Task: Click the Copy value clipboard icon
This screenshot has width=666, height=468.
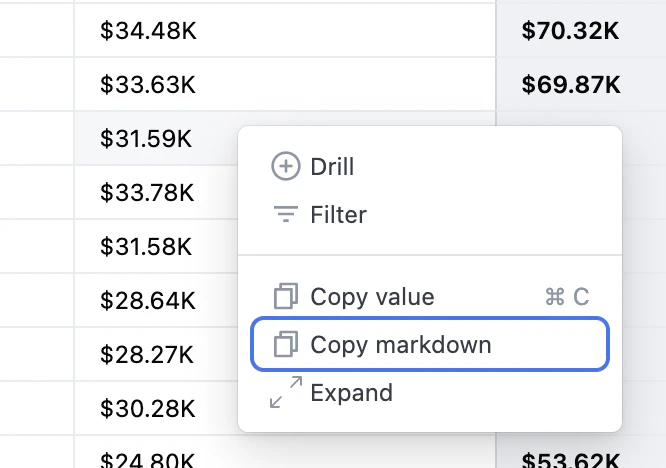Action: click(x=285, y=296)
